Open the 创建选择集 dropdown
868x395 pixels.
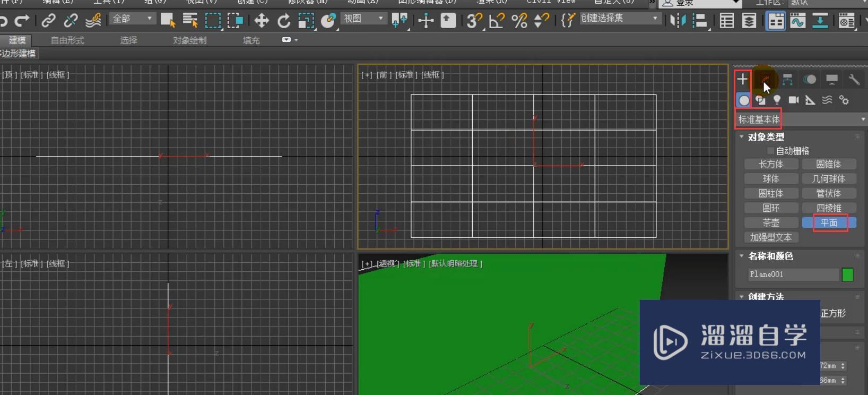pos(619,19)
